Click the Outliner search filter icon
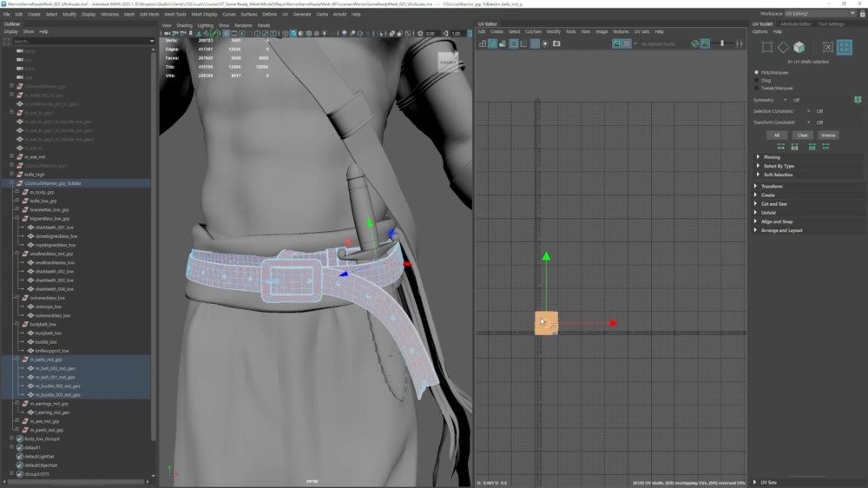The image size is (868, 488). [x=7, y=41]
